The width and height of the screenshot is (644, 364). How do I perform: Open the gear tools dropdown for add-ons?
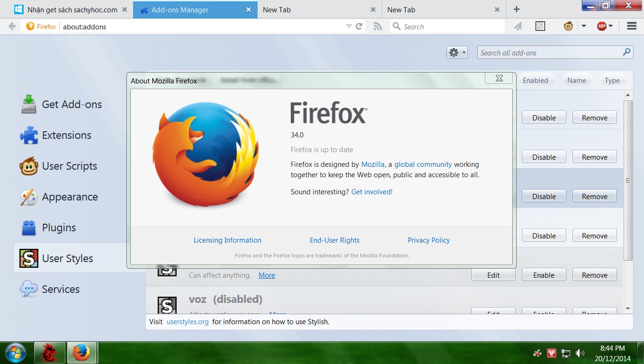click(457, 52)
